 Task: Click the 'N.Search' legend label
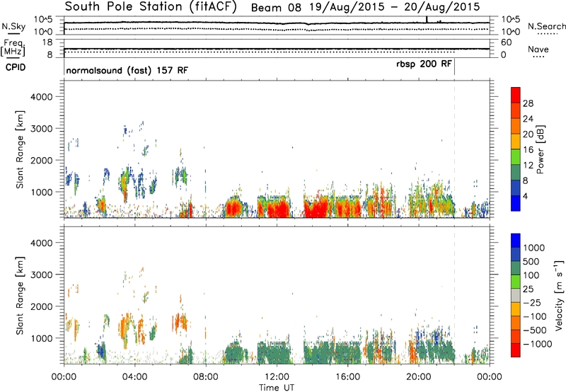546,26
